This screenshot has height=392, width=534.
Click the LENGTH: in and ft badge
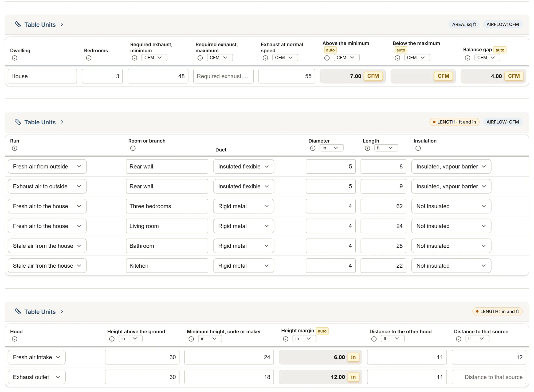point(497,311)
